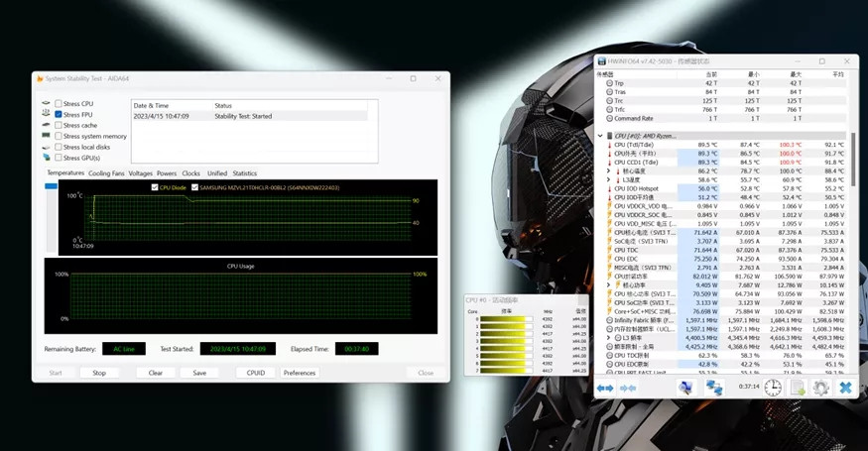Click lightning icon beside CPU EDC
The image size is (868, 451).
[609, 259]
